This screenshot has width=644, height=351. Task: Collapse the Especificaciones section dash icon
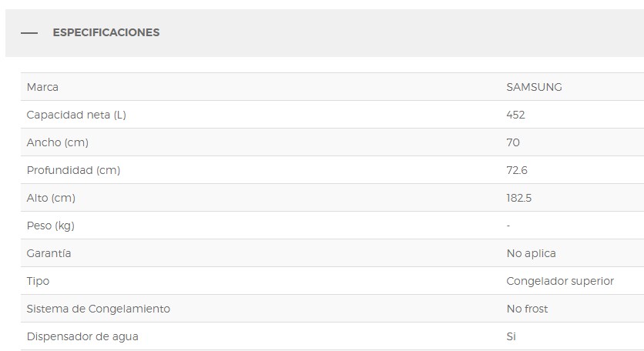(x=29, y=33)
